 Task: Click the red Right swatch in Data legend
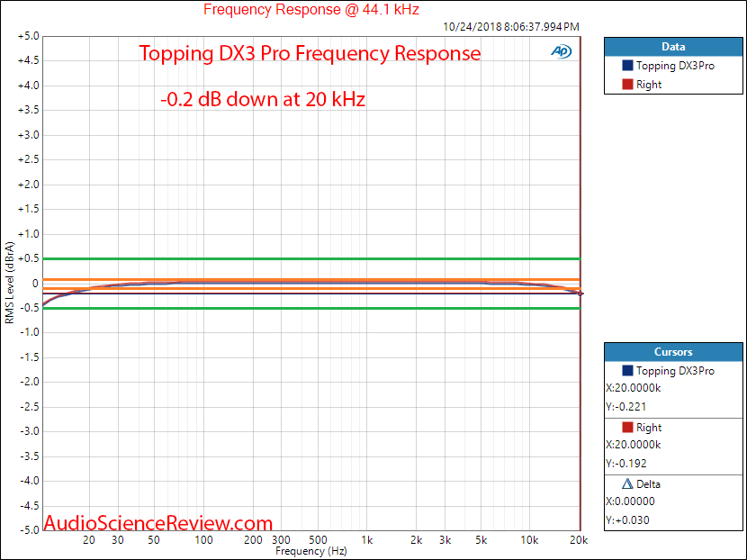[x=627, y=85]
